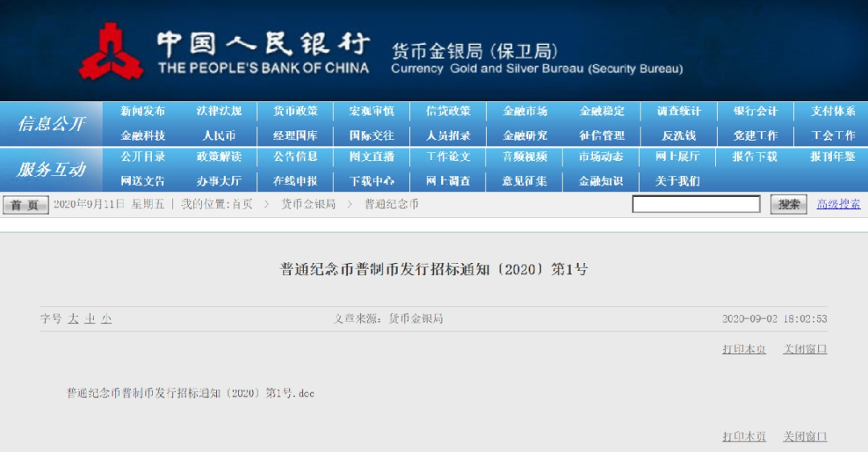Open 报告下载 section

755,157
